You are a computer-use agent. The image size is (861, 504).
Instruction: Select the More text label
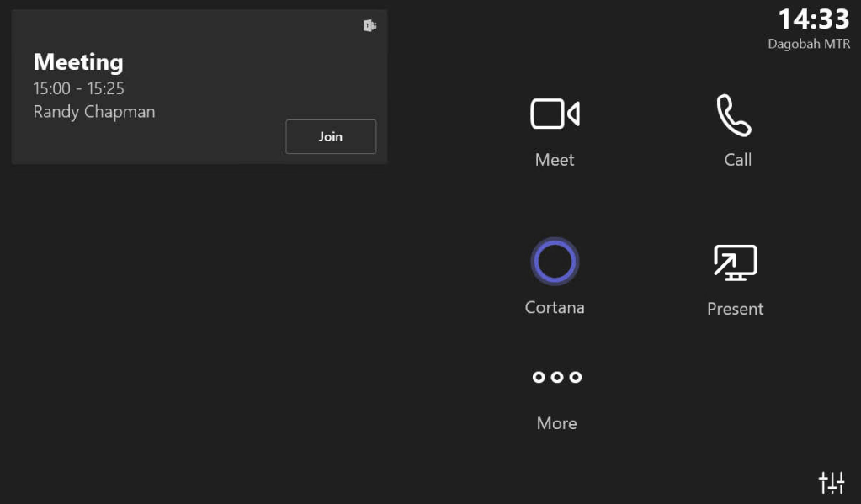point(556,423)
